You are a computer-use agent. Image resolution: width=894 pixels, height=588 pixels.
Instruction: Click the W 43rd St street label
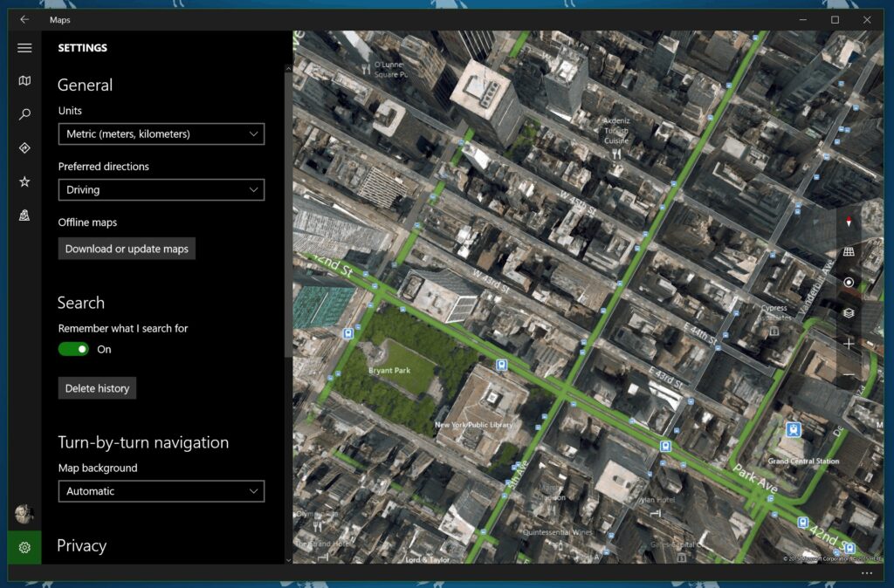click(x=491, y=281)
